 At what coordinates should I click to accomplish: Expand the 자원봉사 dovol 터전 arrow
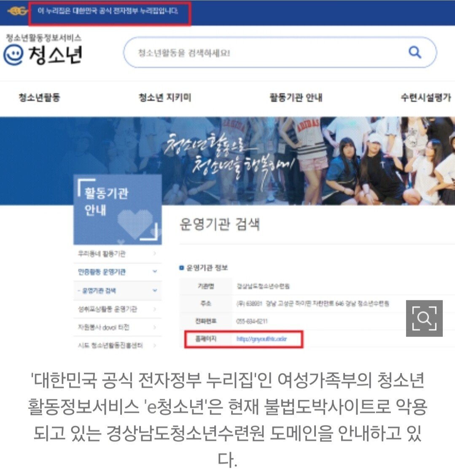(x=155, y=327)
